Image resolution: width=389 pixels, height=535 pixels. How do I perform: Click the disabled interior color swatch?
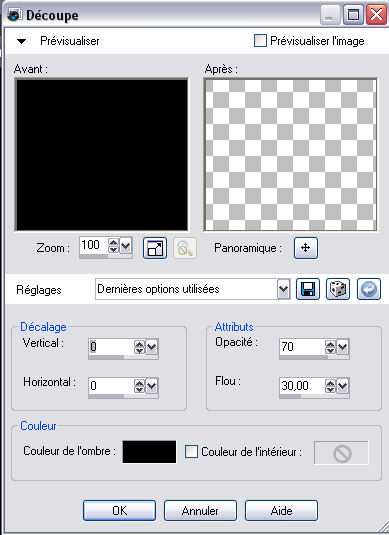341,453
